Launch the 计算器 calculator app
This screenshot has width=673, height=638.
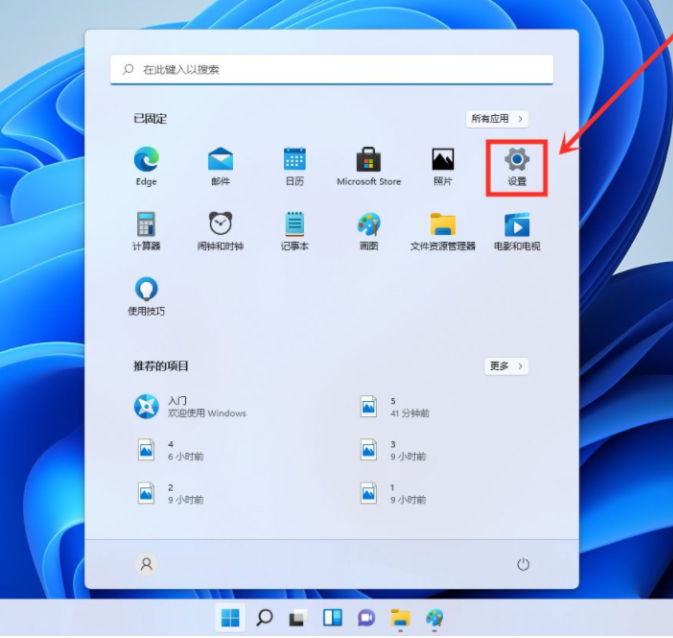click(x=146, y=231)
